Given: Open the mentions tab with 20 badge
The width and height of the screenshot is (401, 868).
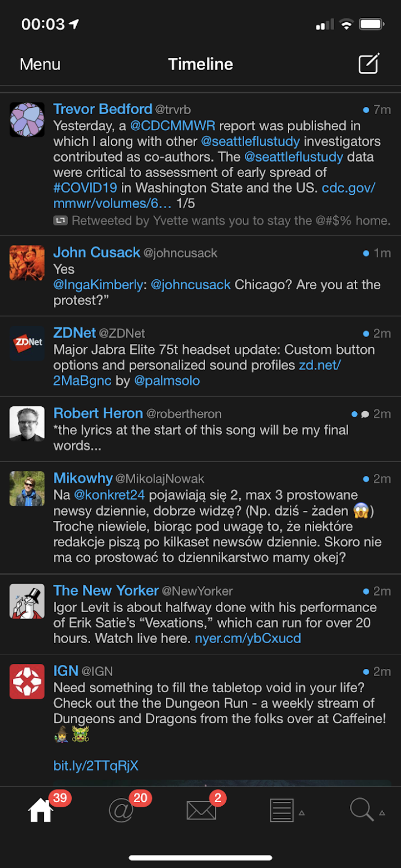Looking at the screenshot, I should coord(121,811).
